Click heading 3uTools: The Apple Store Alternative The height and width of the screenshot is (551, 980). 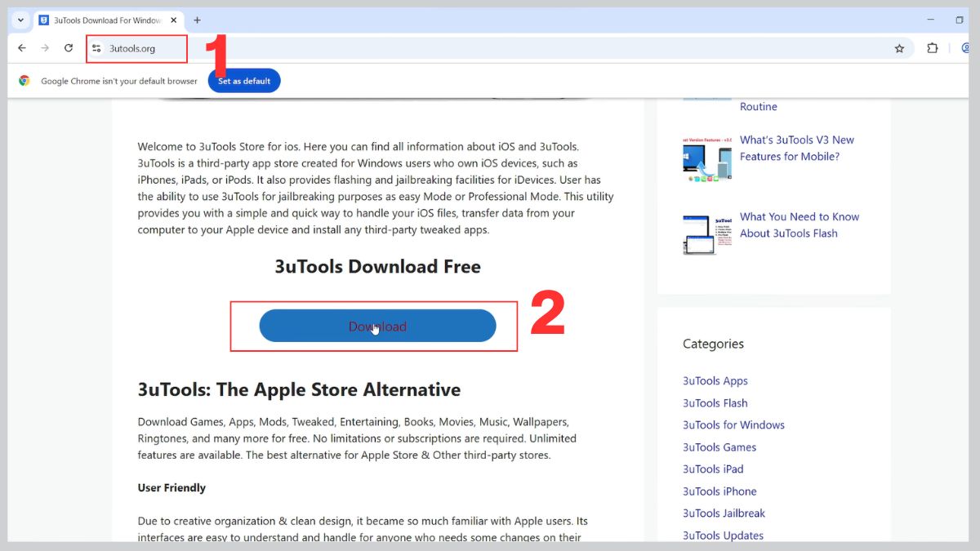tap(299, 389)
